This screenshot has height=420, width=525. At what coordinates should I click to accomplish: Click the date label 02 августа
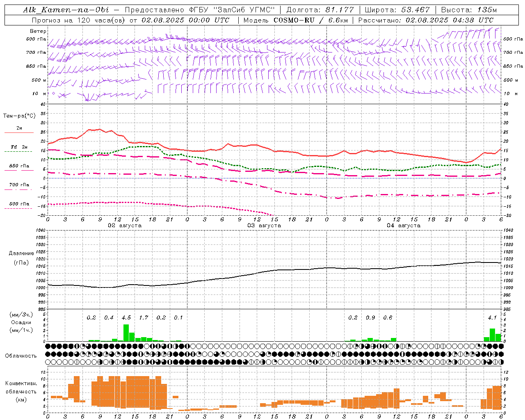click(125, 226)
